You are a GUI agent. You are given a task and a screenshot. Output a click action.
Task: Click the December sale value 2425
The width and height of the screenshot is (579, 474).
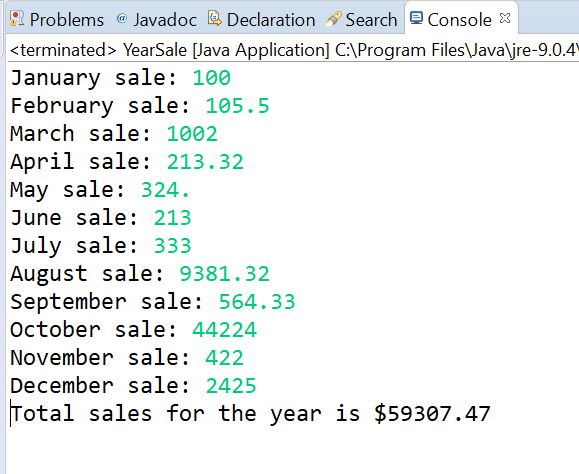[231, 386]
